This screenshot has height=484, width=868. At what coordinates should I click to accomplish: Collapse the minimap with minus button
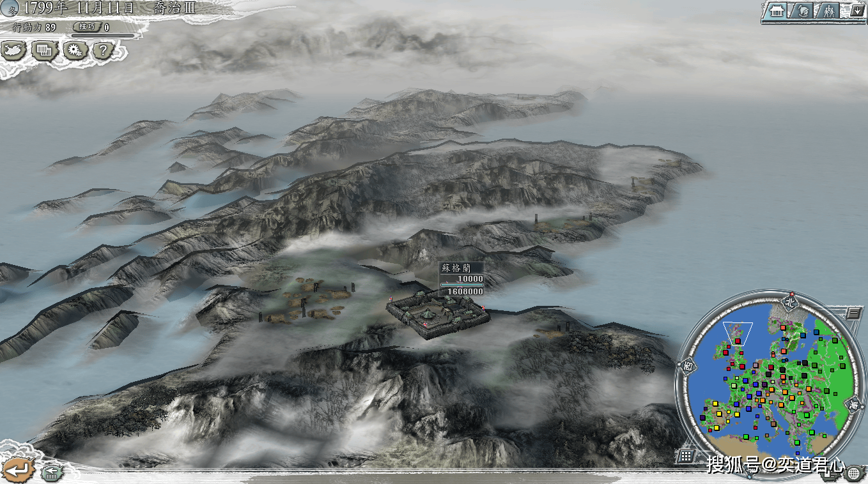tap(853, 313)
